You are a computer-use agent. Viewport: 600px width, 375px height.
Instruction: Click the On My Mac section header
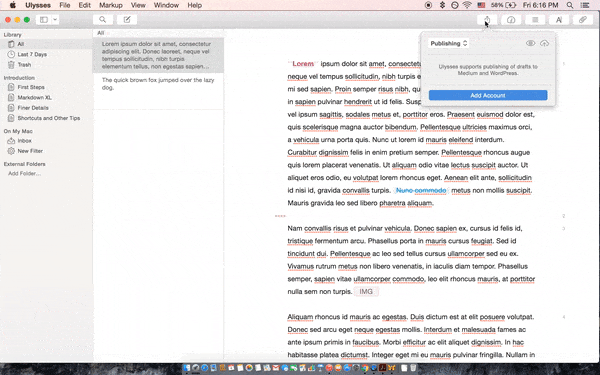click(18, 131)
